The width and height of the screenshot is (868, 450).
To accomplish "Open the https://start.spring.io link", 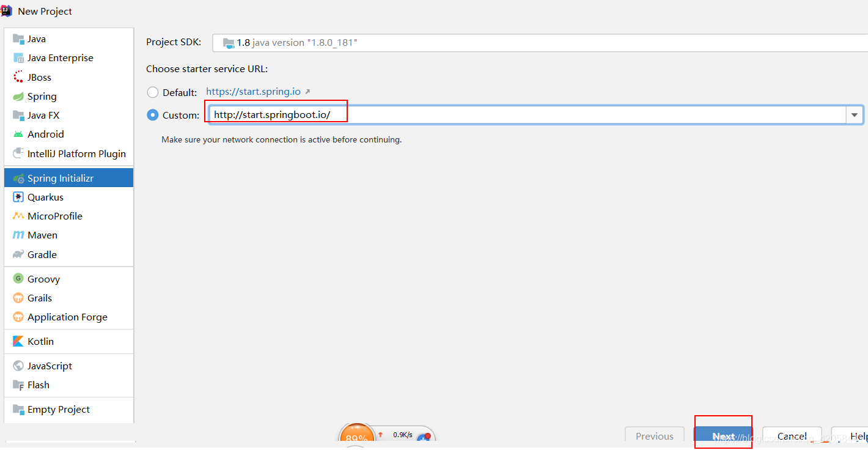I will coord(253,92).
